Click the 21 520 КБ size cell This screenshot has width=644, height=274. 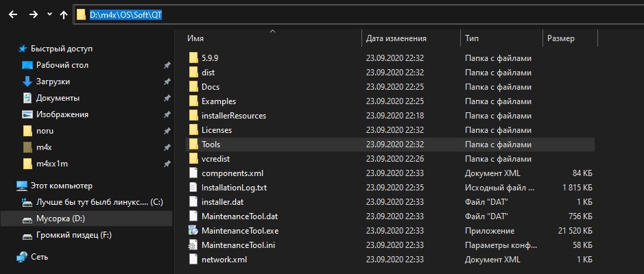(x=575, y=231)
